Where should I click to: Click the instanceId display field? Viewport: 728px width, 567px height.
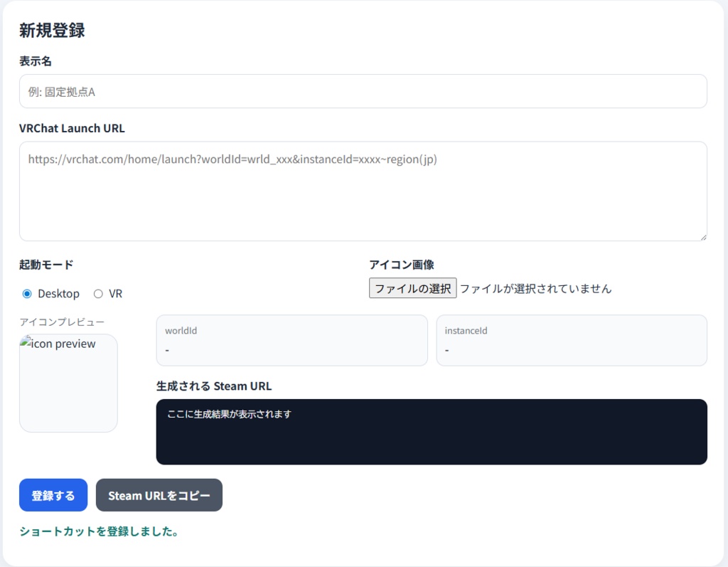pos(571,340)
